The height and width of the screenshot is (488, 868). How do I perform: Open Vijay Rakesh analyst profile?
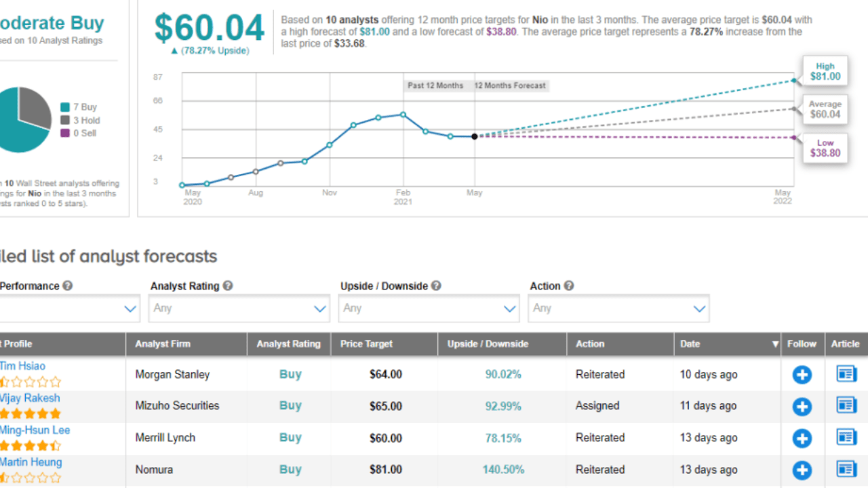[30, 398]
